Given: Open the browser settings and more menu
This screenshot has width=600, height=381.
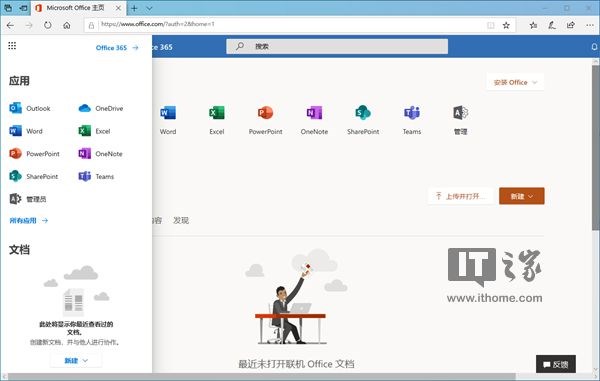Looking at the screenshot, I should pos(590,25).
